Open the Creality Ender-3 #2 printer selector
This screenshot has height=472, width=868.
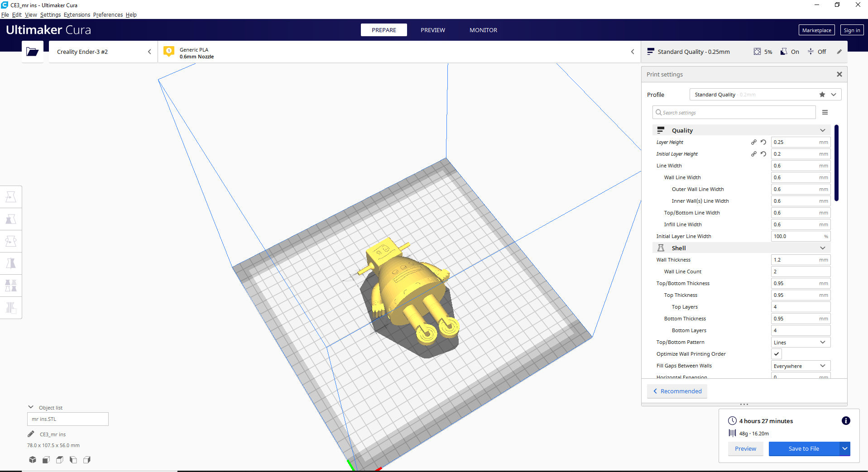[103, 52]
